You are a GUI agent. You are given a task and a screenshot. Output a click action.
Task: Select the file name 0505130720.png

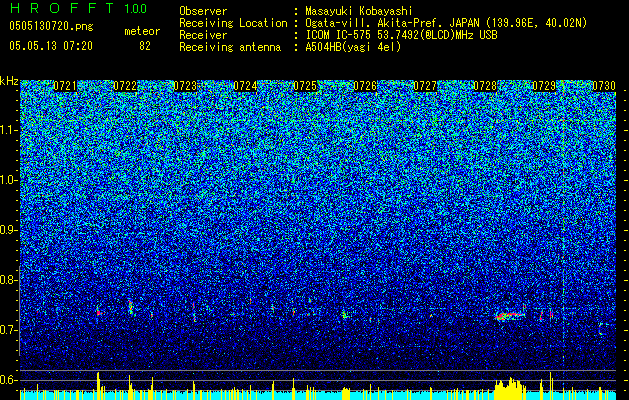pyautogui.click(x=51, y=26)
